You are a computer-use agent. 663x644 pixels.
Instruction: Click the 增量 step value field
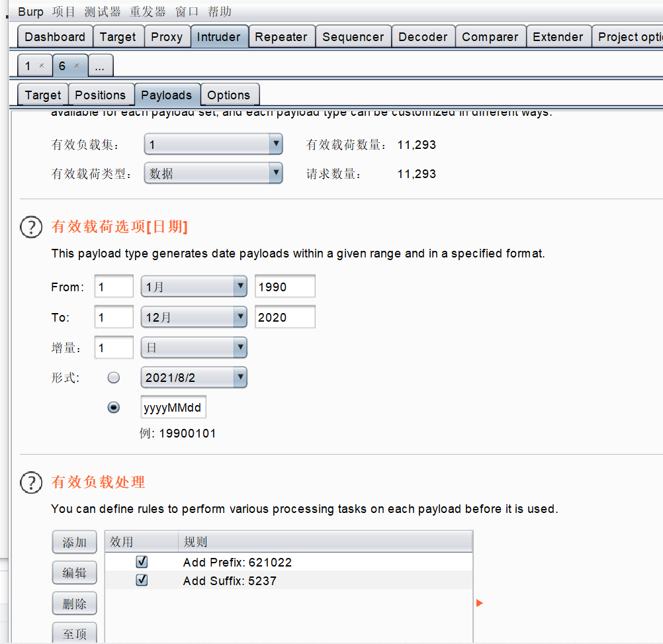coord(114,347)
